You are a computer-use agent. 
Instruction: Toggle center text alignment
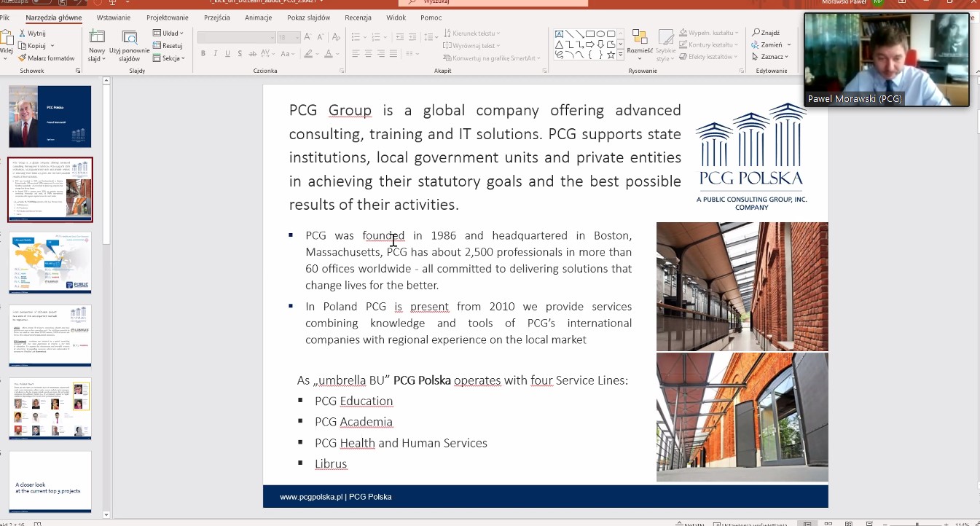click(x=368, y=54)
